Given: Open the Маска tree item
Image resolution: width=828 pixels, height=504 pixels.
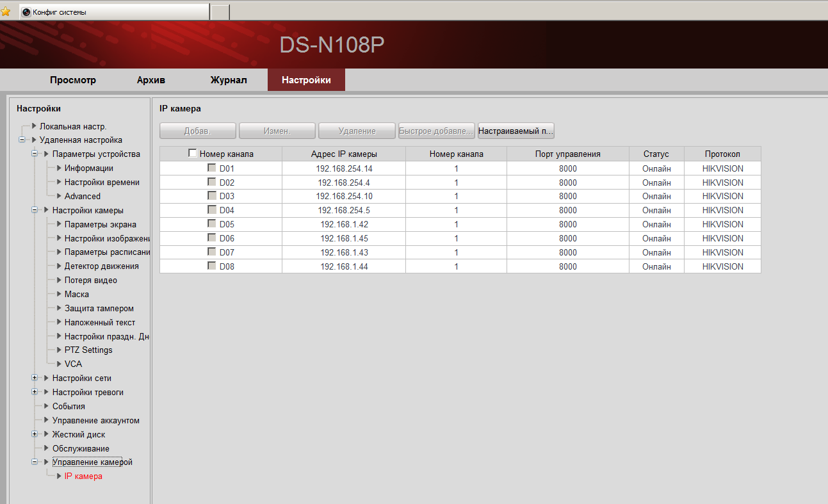Looking at the screenshot, I should tap(77, 295).
